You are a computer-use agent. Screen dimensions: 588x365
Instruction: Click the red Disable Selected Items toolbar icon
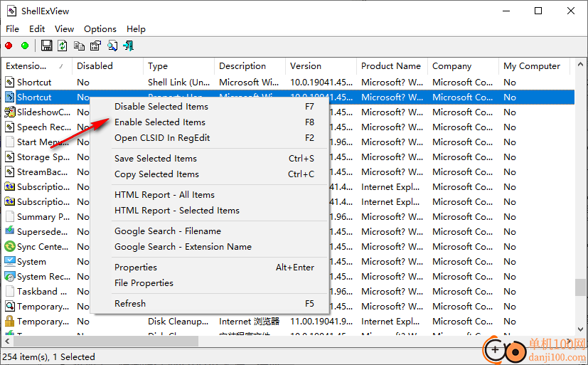coord(9,46)
